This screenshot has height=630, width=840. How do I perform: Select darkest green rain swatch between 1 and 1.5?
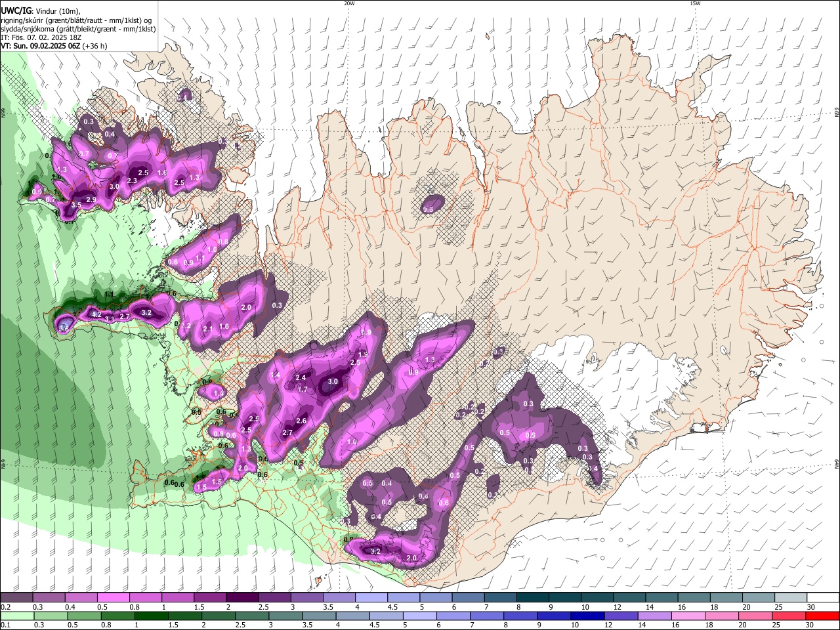pyautogui.click(x=152, y=616)
